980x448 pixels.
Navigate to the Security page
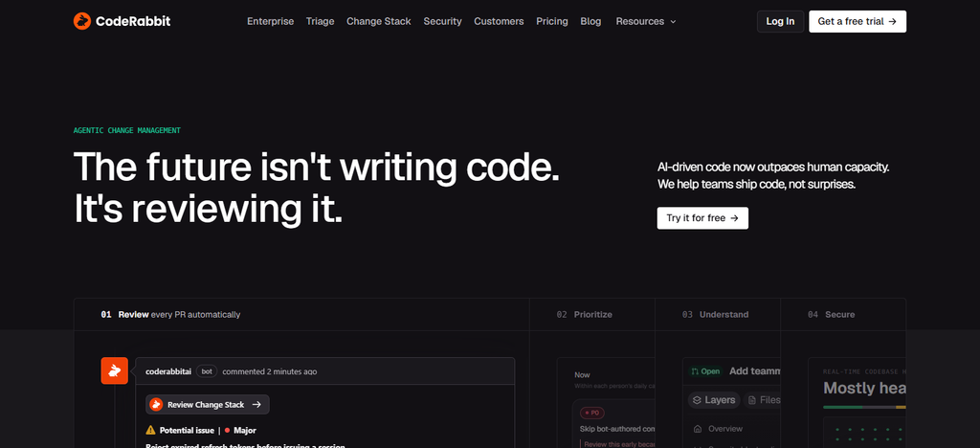point(442,21)
